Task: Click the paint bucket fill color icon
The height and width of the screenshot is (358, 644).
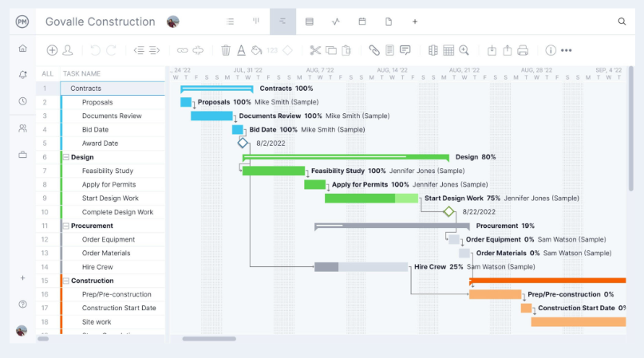Action: coord(256,50)
